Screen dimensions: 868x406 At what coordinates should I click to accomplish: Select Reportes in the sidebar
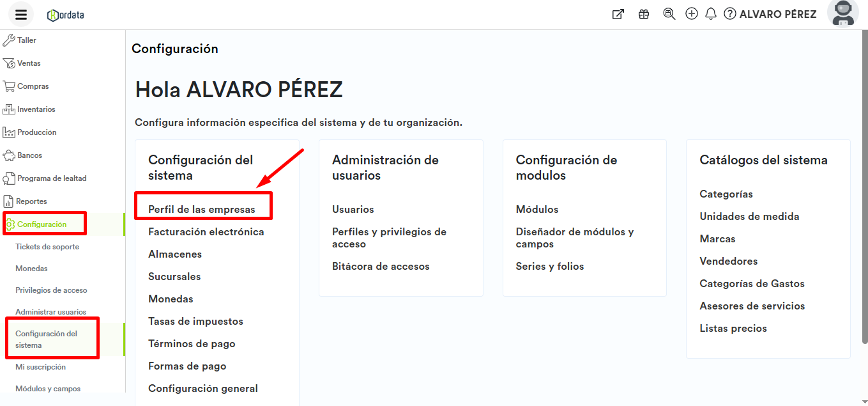pyautogui.click(x=32, y=201)
